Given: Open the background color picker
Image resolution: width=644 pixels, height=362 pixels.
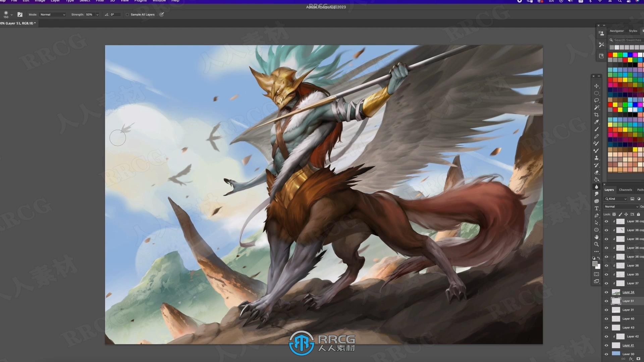Looking at the screenshot, I should [x=598, y=267].
